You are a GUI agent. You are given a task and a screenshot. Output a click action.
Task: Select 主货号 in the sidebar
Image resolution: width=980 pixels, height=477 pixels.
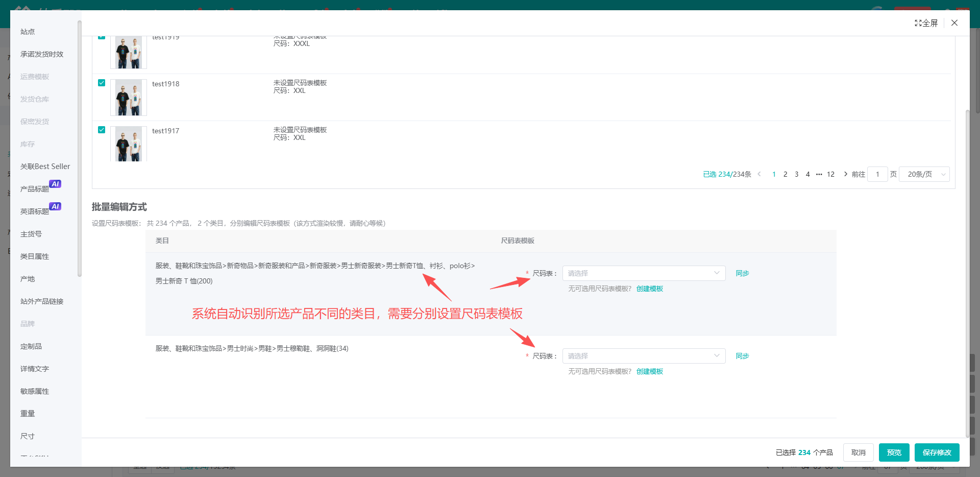pyautogui.click(x=31, y=234)
